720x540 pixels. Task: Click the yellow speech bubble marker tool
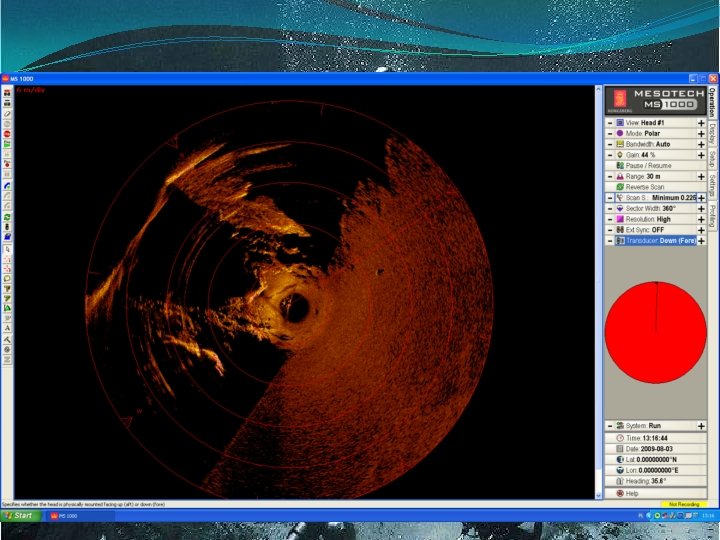pos(7,279)
